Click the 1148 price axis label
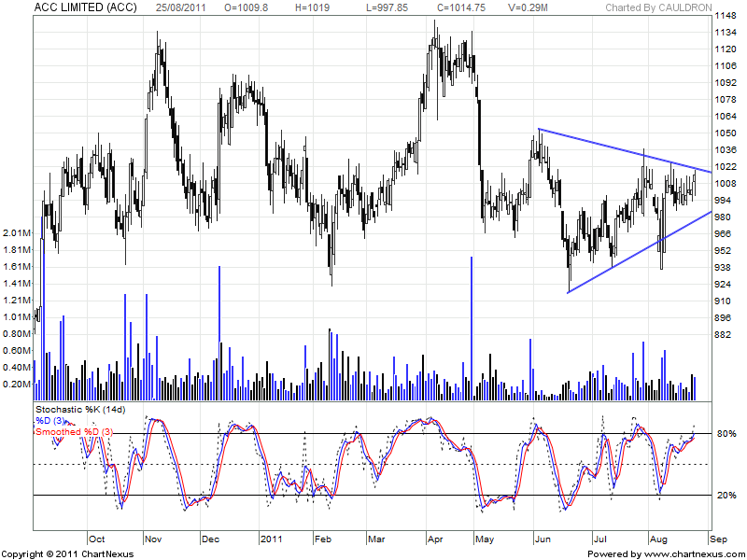Viewport: 747px width, 560px height. click(x=726, y=17)
